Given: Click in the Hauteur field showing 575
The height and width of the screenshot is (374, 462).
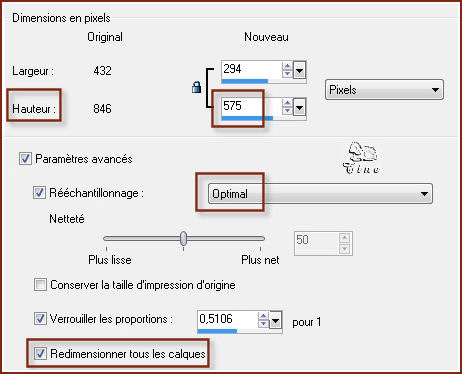Looking at the screenshot, I should coord(251,107).
